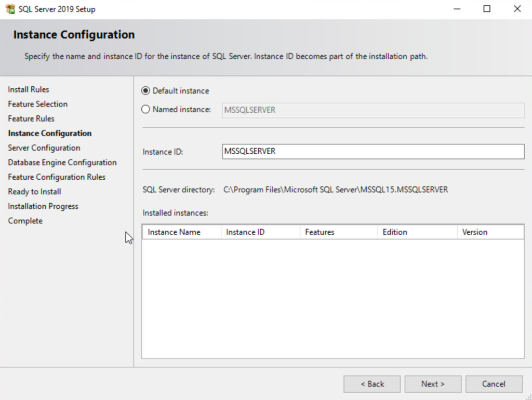Maximize the setup window
The image size is (532, 400).
point(487,9)
